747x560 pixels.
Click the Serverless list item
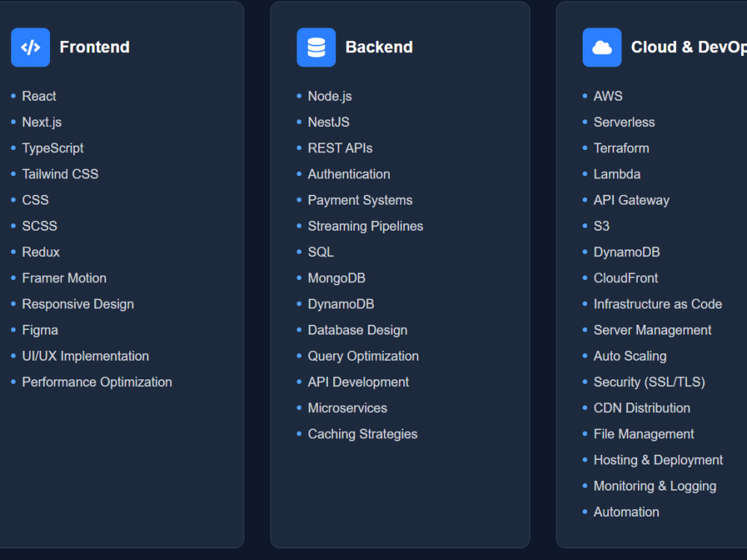pos(624,122)
